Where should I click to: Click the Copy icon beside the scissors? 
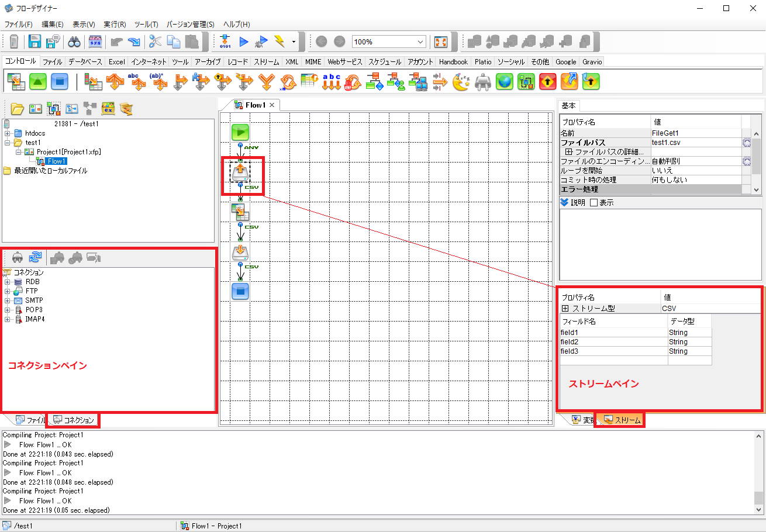tap(174, 42)
